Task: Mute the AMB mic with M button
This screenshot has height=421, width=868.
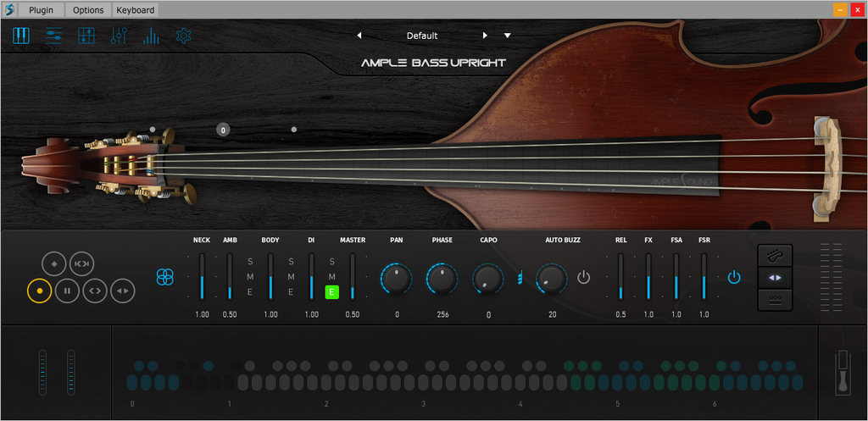Action: point(250,277)
